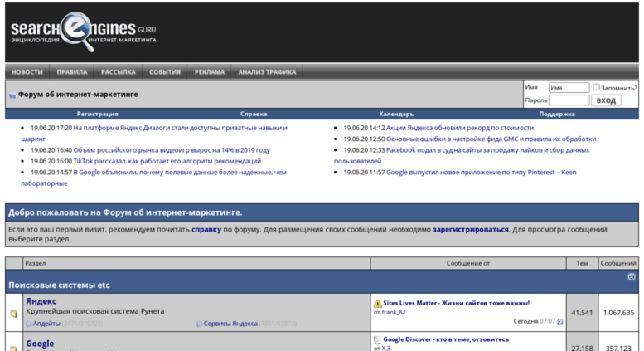Click the Апдейты subforum icon
The image size is (644, 351).
(29, 324)
